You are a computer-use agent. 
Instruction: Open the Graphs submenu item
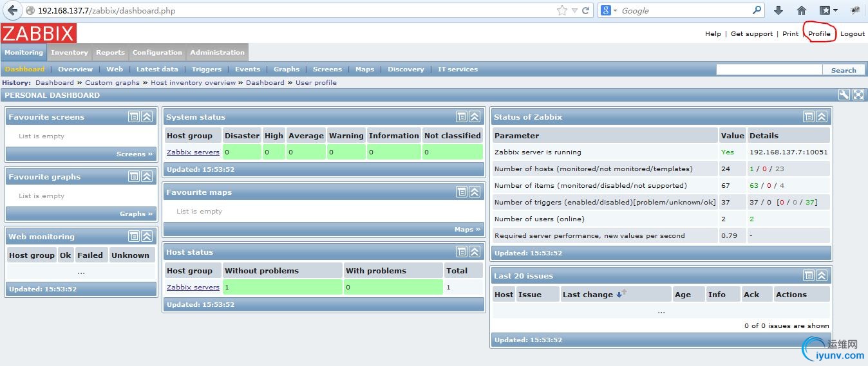pos(287,69)
